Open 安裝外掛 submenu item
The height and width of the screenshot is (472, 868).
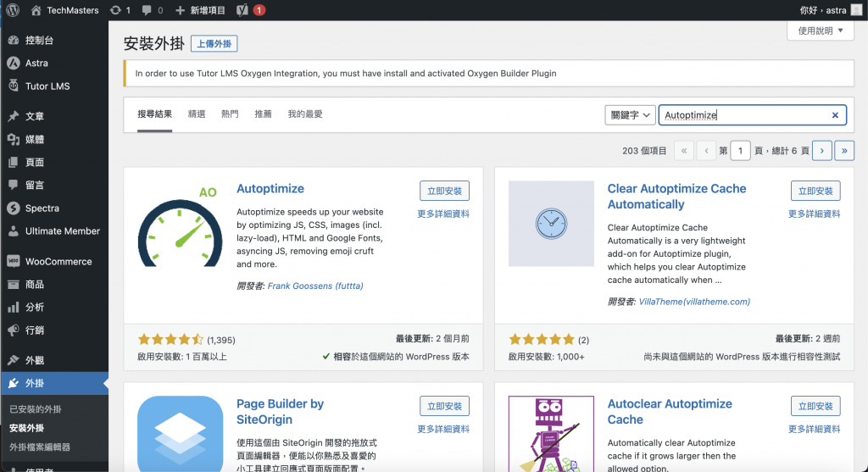click(26, 428)
